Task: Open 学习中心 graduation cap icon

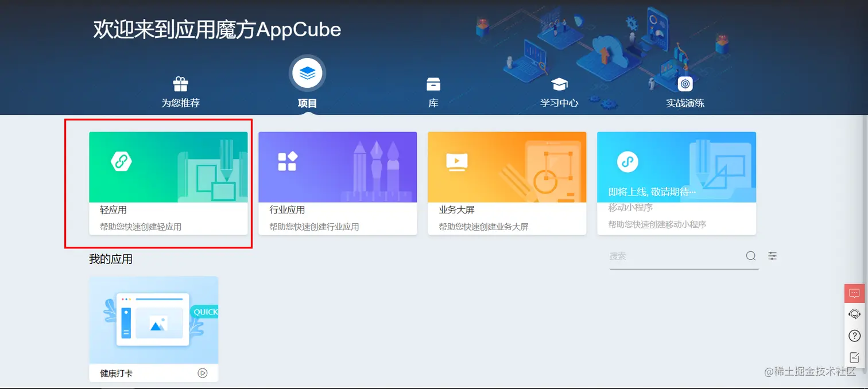Action: point(559,84)
